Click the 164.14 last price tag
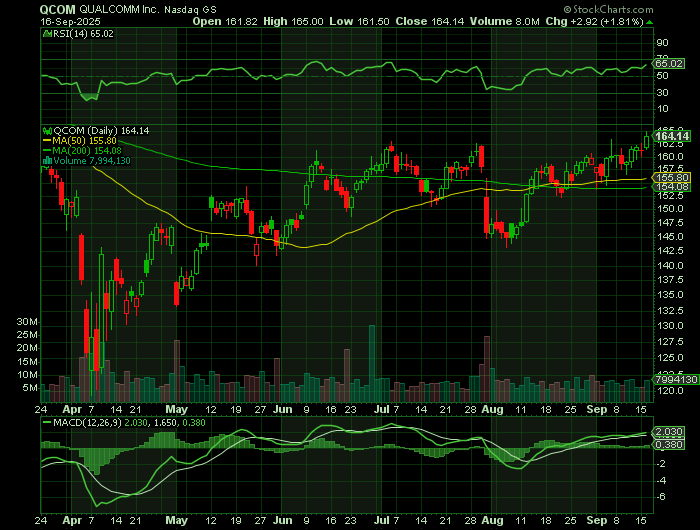The height and width of the screenshot is (530, 700). [672, 136]
